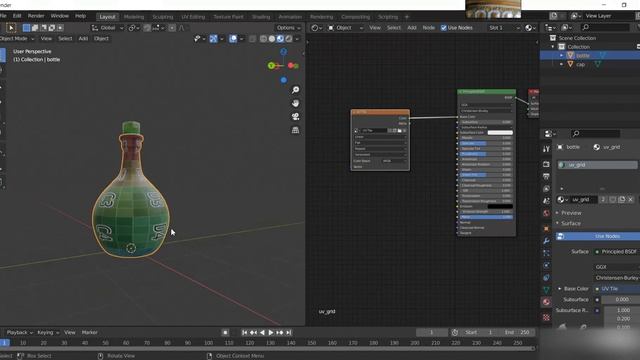
Task: Open the Options dropdown in viewport
Action: click(288, 28)
